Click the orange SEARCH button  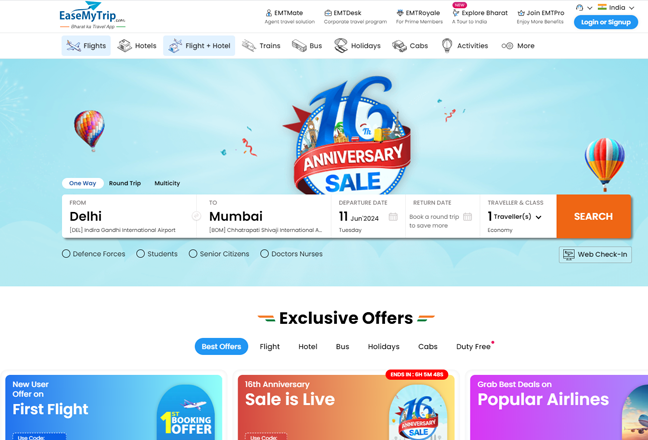click(593, 216)
